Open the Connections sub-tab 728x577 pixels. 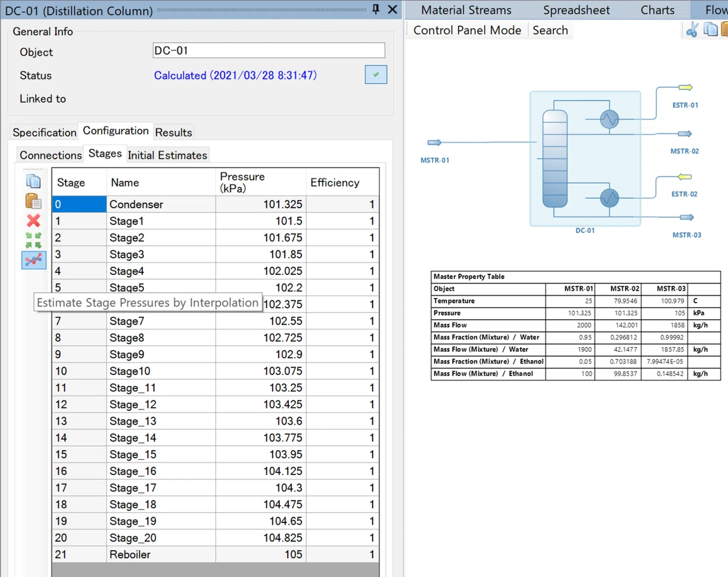tap(50, 155)
